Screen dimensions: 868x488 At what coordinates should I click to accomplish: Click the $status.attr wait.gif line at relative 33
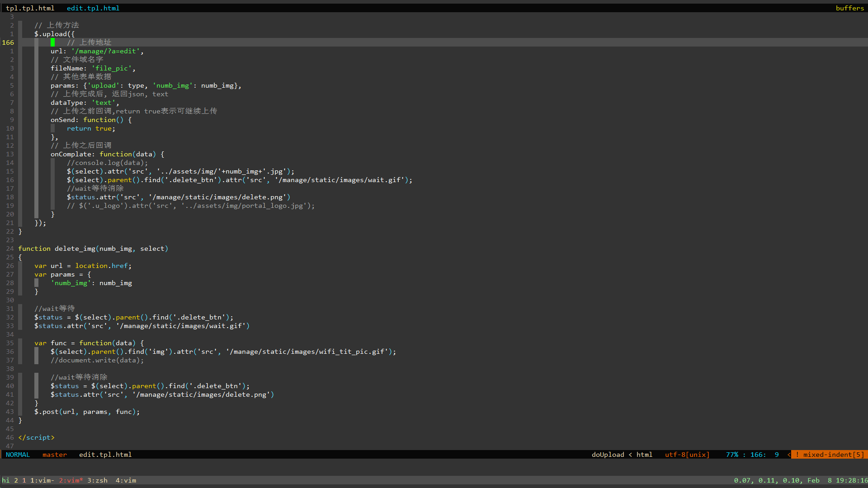[x=142, y=326]
